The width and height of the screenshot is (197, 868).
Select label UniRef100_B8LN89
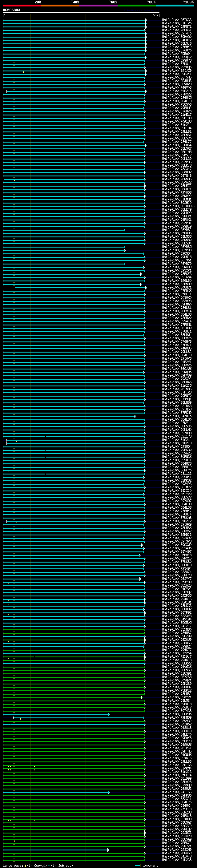coord(177,403)
